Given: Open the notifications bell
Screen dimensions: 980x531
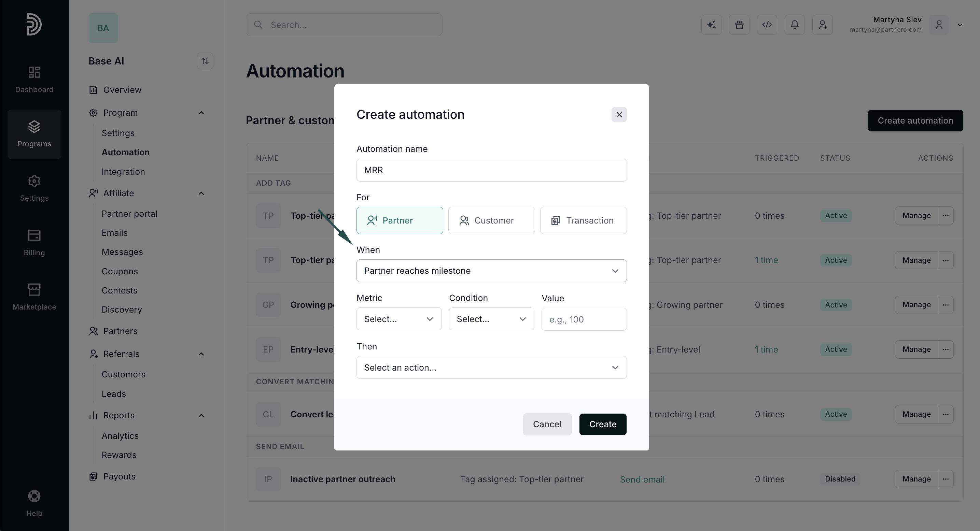Looking at the screenshot, I should click(795, 25).
